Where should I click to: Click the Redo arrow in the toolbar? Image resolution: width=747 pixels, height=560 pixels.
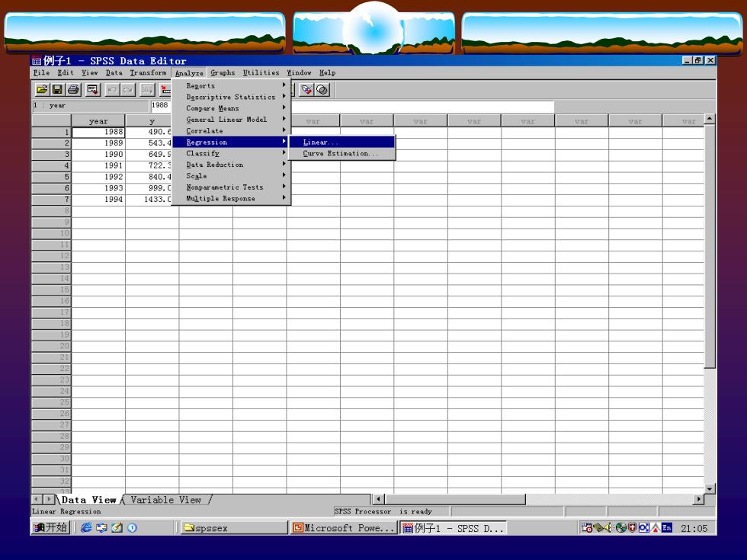click(x=128, y=90)
